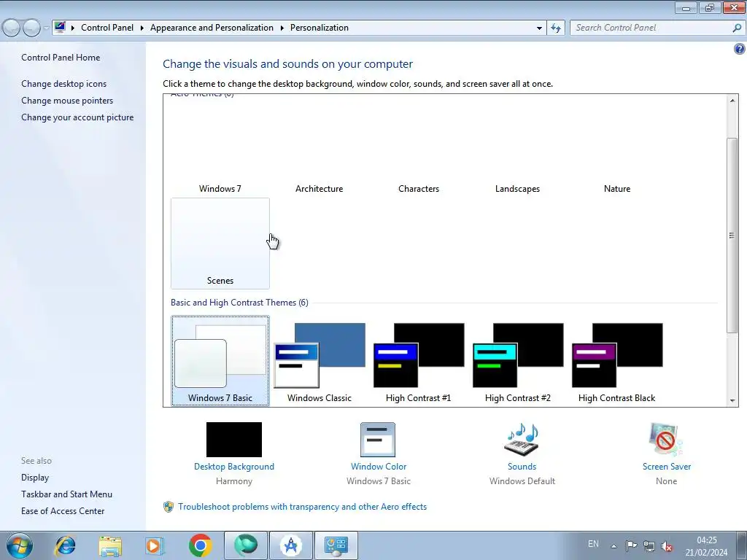Open Windows Explorer folder on taskbar
Image resolution: width=747 pixels, height=560 pixels.
pos(110,545)
